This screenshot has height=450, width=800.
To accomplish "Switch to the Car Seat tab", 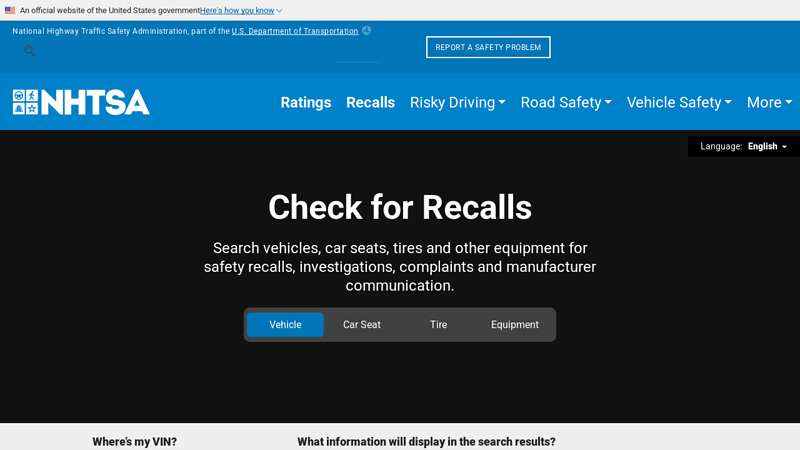I will tap(362, 324).
